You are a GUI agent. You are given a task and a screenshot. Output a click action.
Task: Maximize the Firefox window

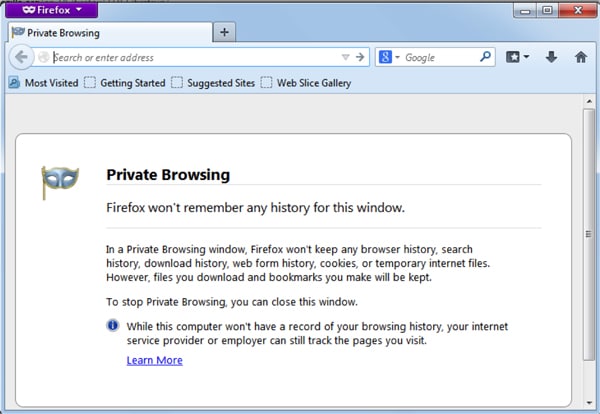point(547,10)
